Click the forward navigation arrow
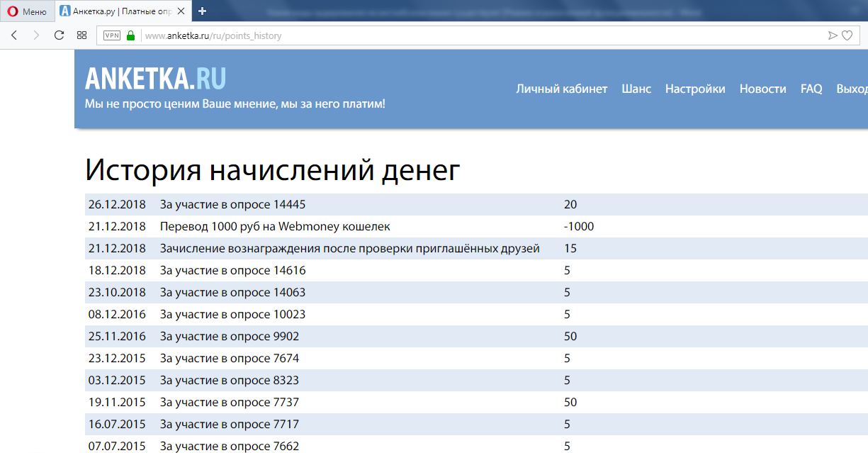868x453 pixels. [x=36, y=35]
